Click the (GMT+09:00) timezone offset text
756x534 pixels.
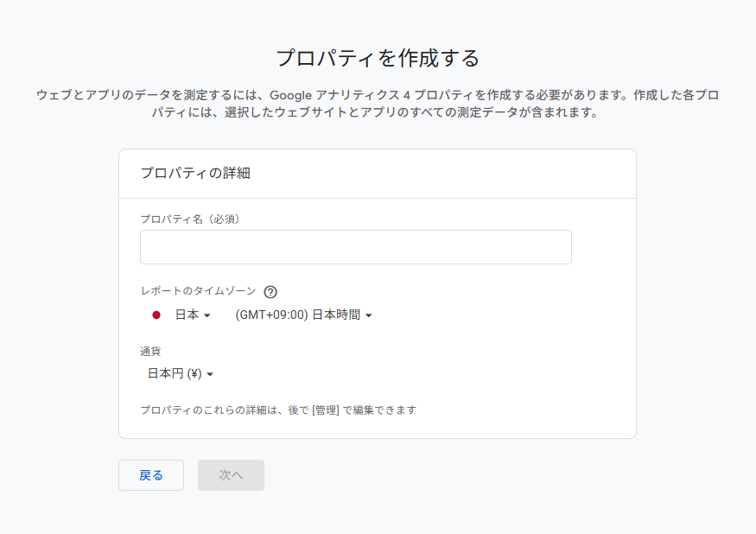click(271, 315)
